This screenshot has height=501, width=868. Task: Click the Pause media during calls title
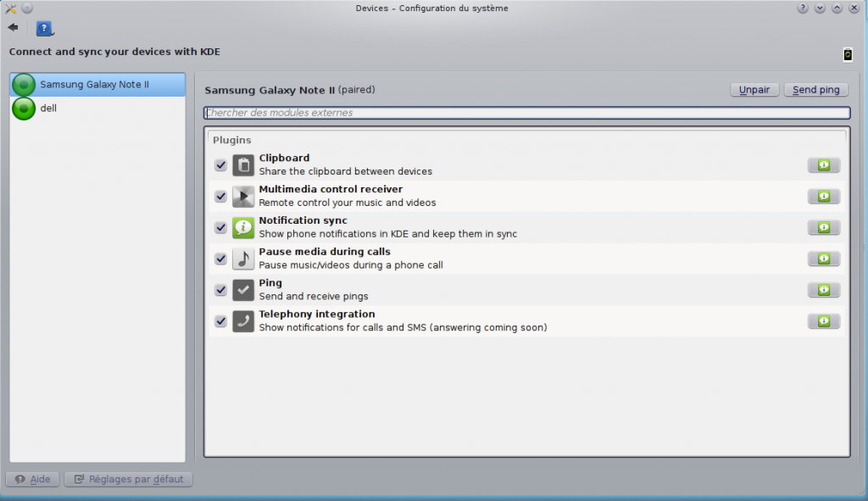click(325, 251)
